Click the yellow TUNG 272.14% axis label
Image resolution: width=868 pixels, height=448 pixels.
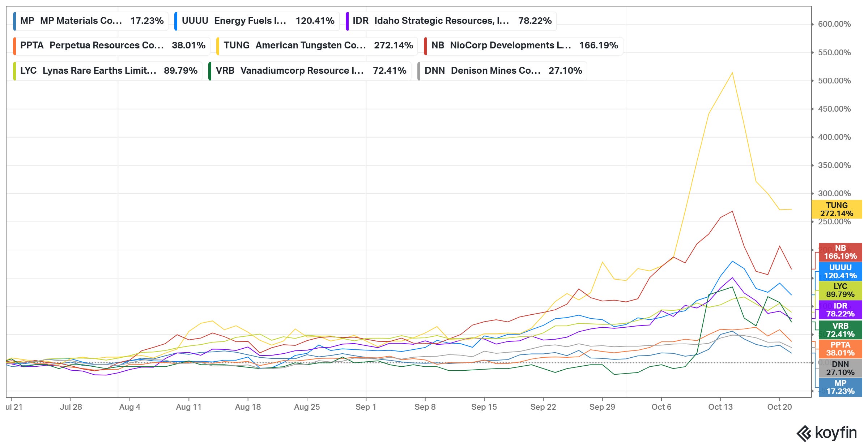tap(837, 209)
